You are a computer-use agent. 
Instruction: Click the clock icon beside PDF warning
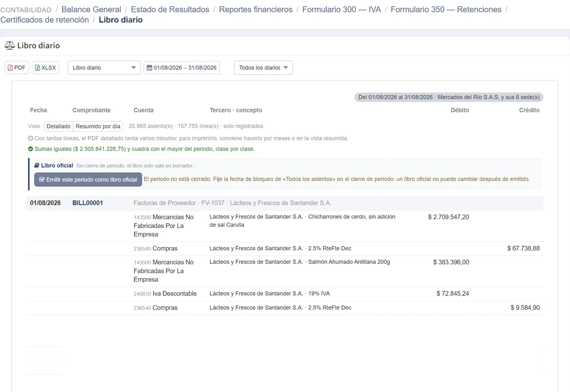point(30,139)
